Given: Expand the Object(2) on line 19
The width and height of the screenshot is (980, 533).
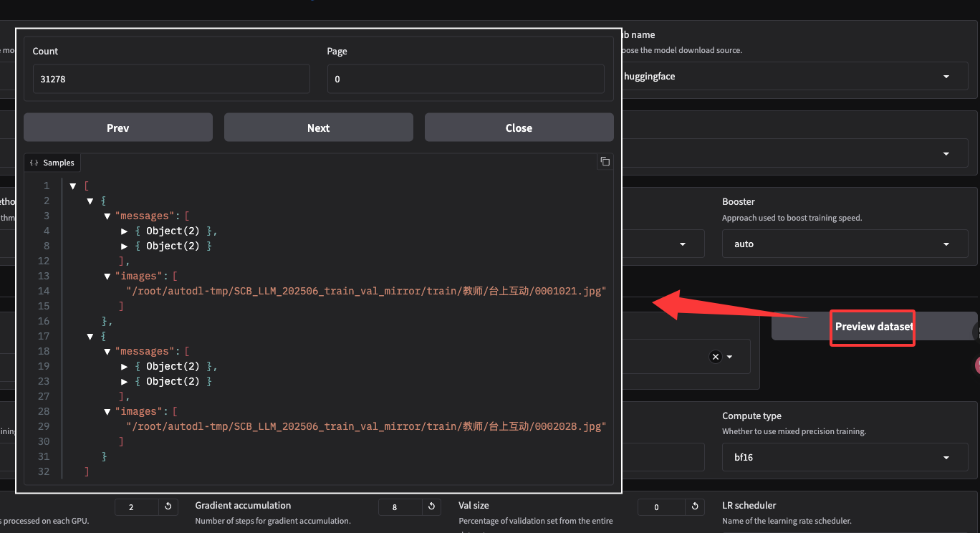Looking at the screenshot, I should 125,367.
